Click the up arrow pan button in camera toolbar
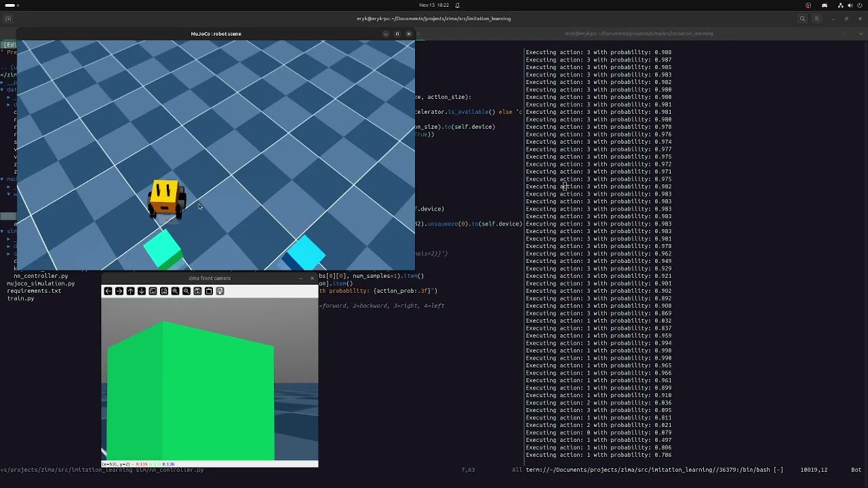The width and height of the screenshot is (868, 488). [x=130, y=291]
